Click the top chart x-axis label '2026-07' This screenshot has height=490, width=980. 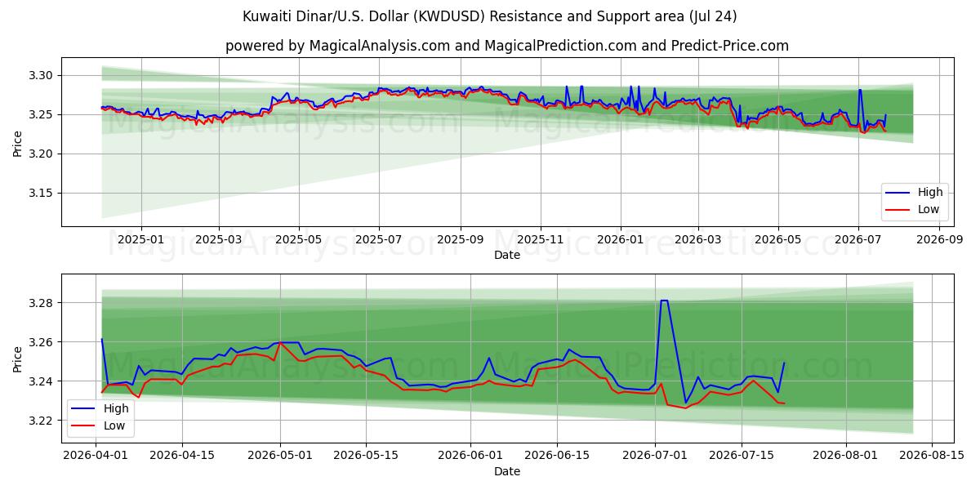point(858,240)
